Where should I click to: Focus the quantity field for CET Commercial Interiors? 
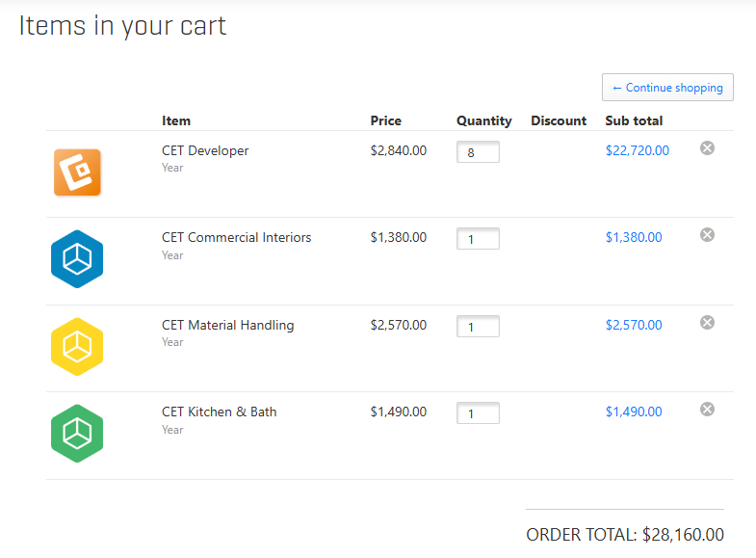point(478,239)
